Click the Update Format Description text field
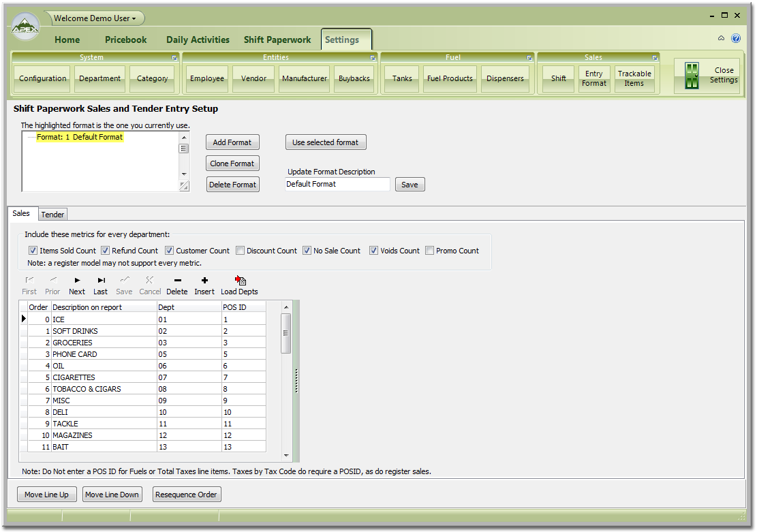The height and width of the screenshot is (532, 757). coord(337,184)
